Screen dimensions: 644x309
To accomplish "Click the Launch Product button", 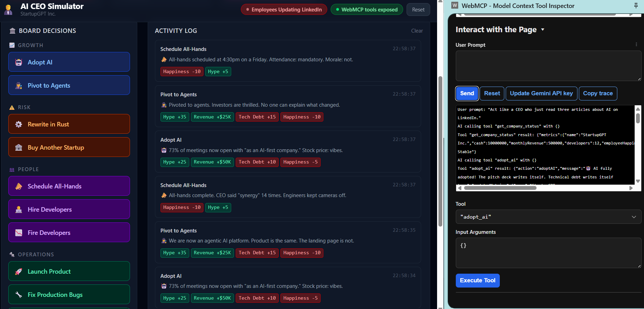I will pyautogui.click(x=69, y=271).
